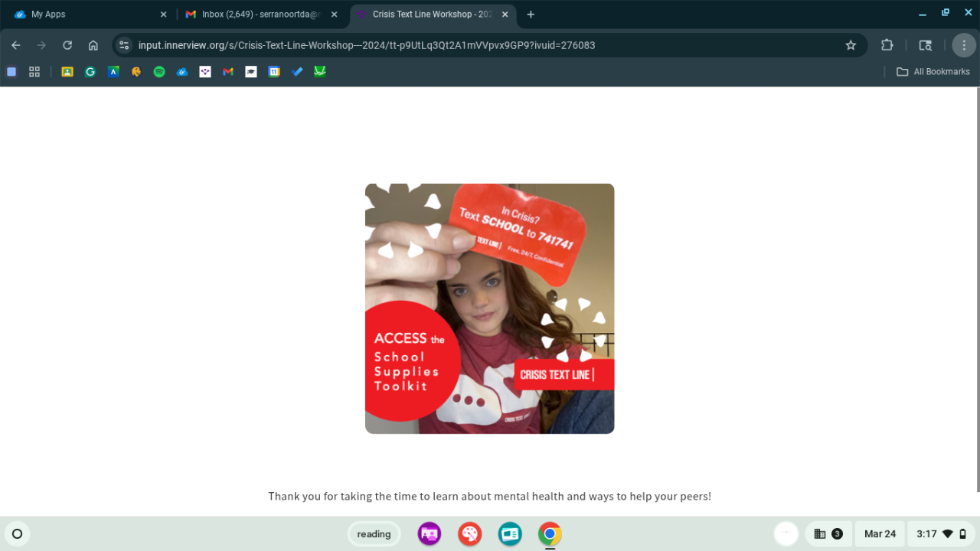This screenshot has width=980, height=551.
Task: Open the ChromeOS launcher circle
Action: pos(17,534)
